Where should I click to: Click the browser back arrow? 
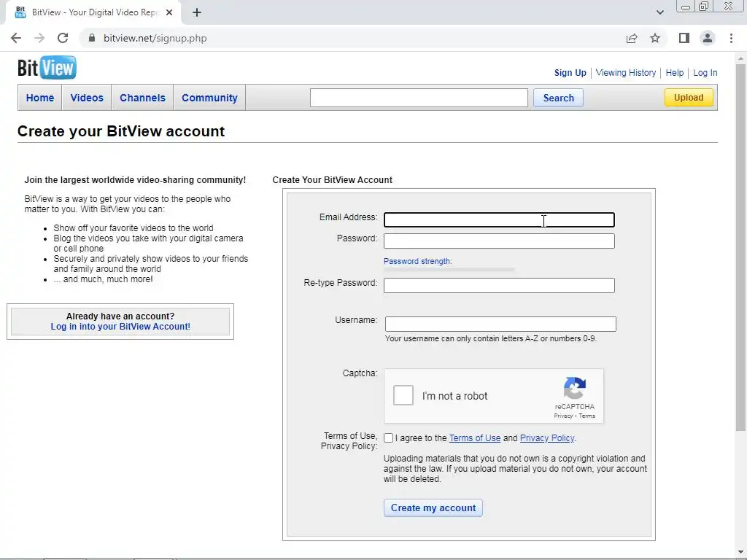tap(16, 38)
